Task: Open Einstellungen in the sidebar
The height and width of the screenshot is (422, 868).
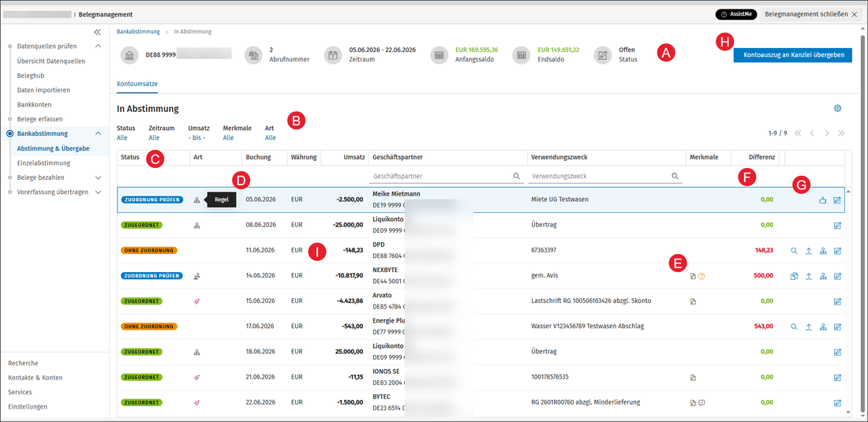Action: pos(28,406)
